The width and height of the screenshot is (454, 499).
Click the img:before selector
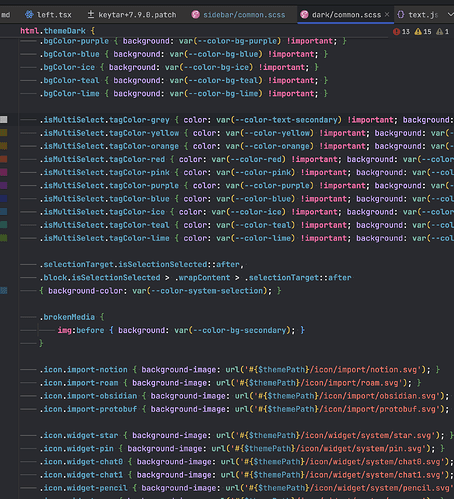click(81, 330)
